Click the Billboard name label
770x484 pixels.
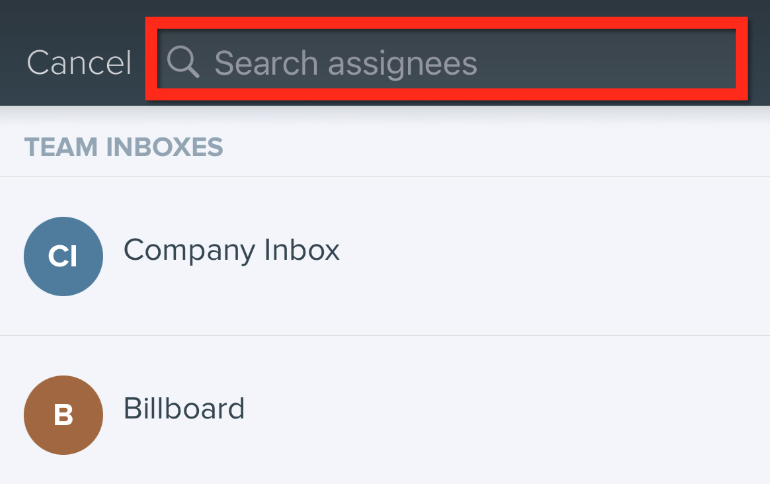click(x=184, y=409)
